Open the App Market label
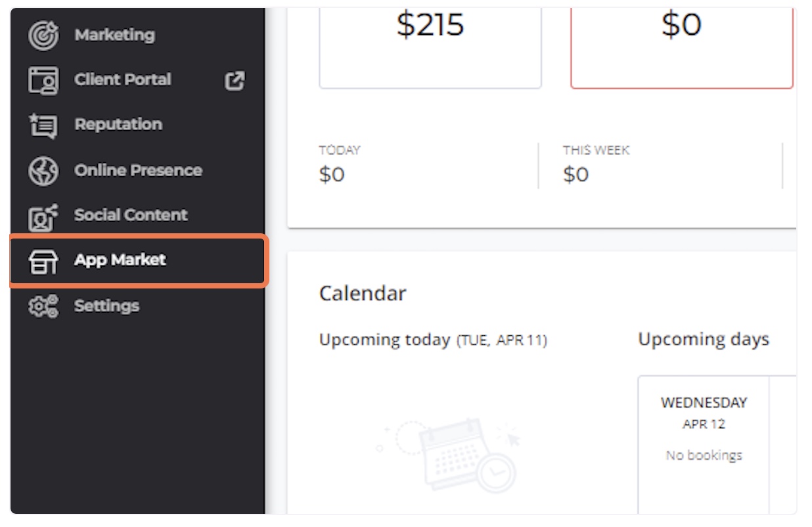The width and height of the screenshot is (812, 527). pos(120,260)
